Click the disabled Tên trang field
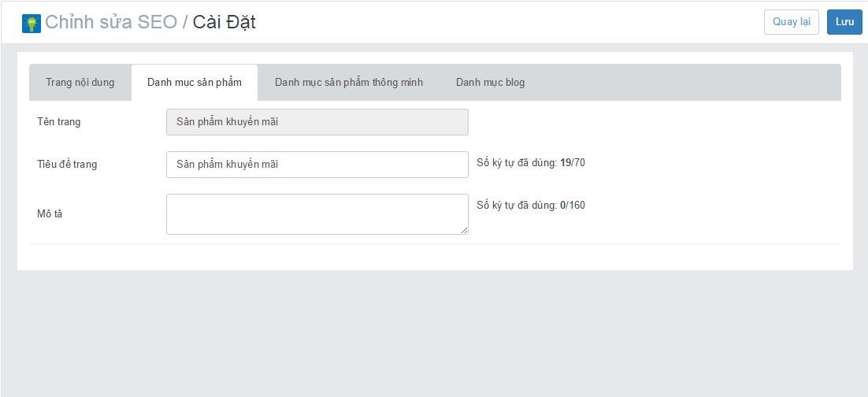Viewport: 868px width, 397px height. coord(317,122)
